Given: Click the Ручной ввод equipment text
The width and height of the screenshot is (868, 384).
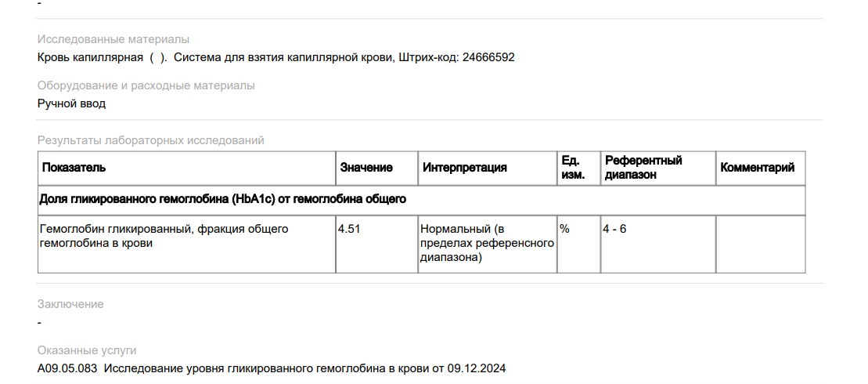Looking at the screenshot, I should coord(71,103).
